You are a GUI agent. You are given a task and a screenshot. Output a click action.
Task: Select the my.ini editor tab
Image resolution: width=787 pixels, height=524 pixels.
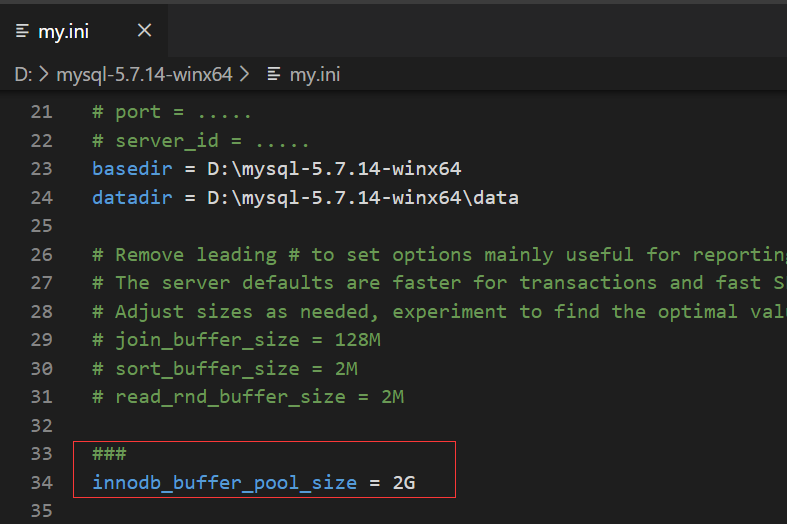click(x=83, y=31)
